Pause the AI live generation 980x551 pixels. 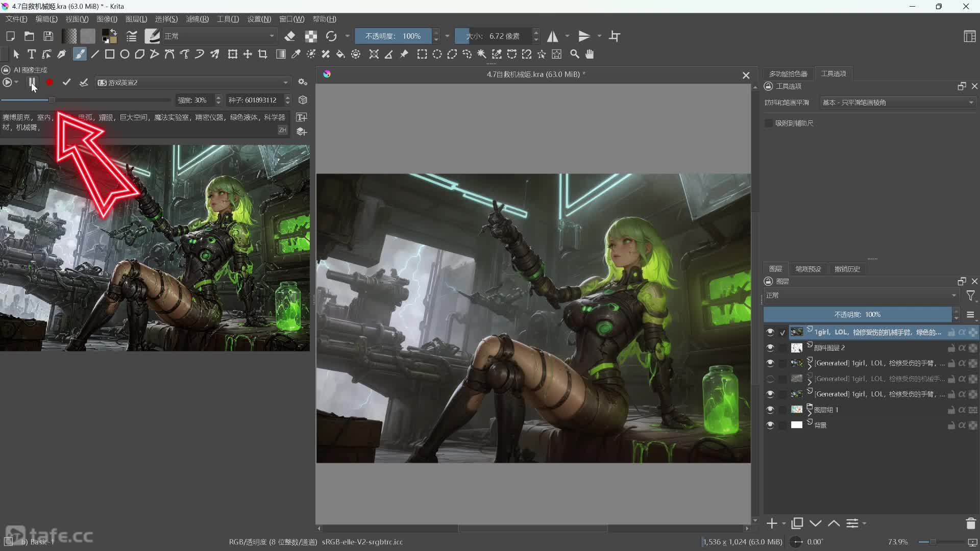click(32, 82)
